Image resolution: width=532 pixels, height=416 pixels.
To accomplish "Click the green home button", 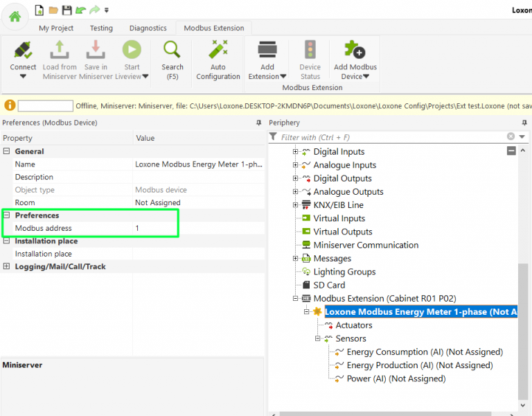I will pos(15,16).
